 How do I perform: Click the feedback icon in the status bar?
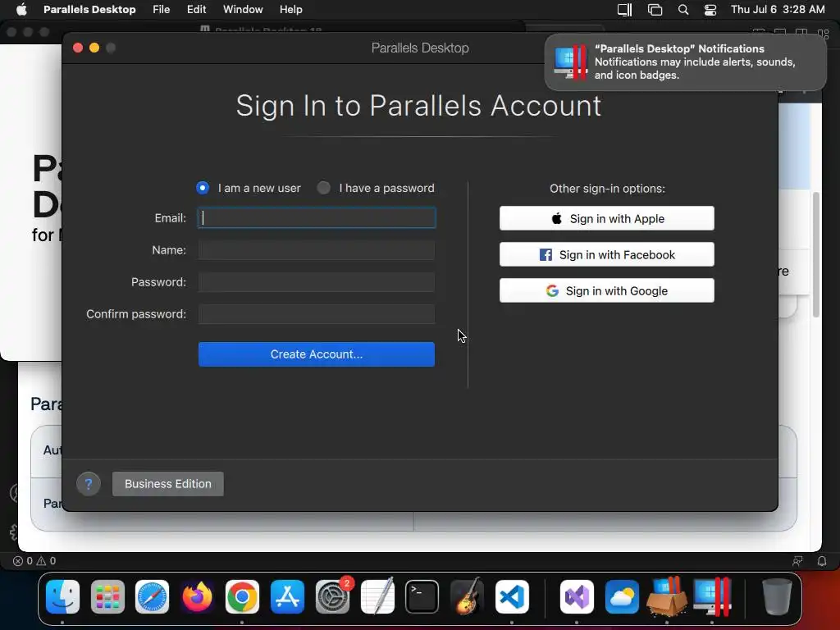[x=797, y=561]
